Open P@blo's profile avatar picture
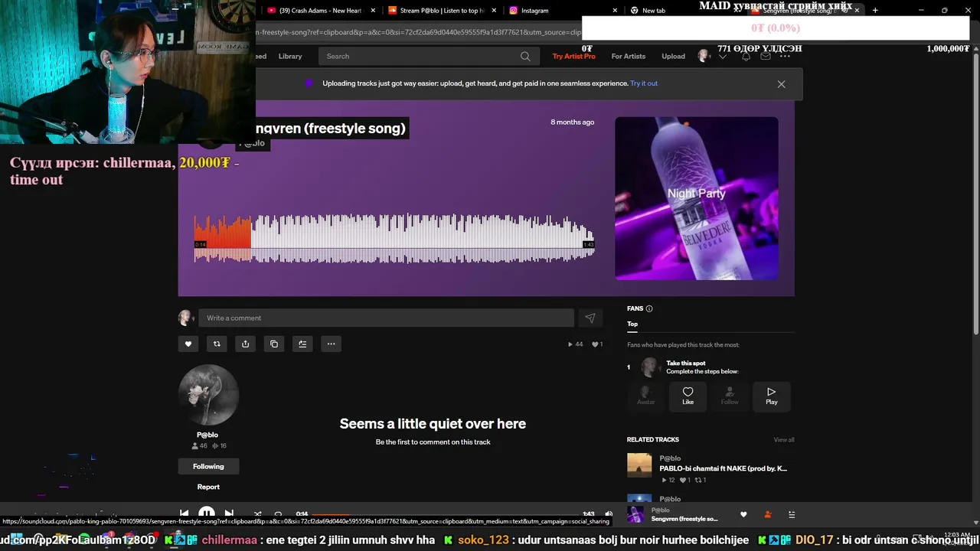 tap(208, 395)
